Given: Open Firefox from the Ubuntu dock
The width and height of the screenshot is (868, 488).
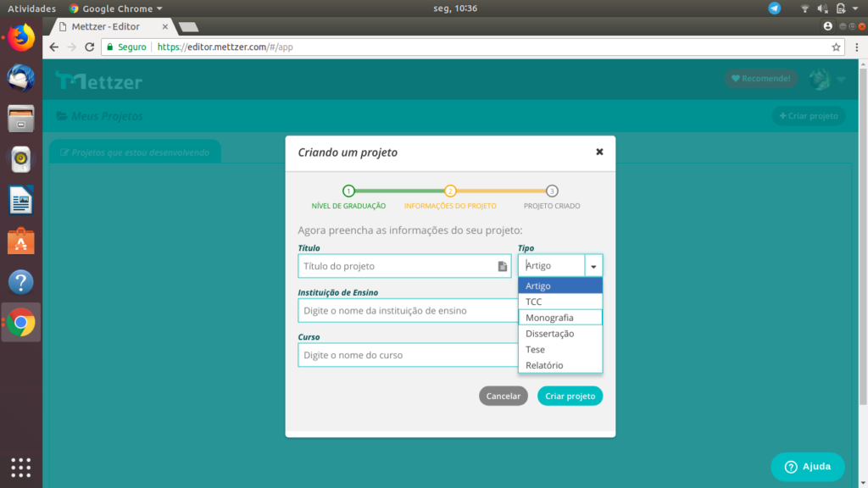Looking at the screenshot, I should click(x=21, y=37).
